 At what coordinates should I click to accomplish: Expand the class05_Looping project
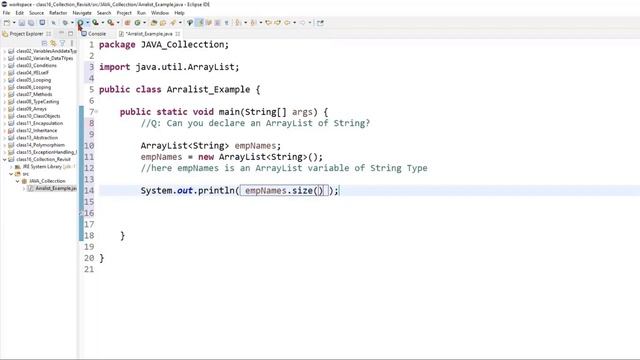[4, 80]
